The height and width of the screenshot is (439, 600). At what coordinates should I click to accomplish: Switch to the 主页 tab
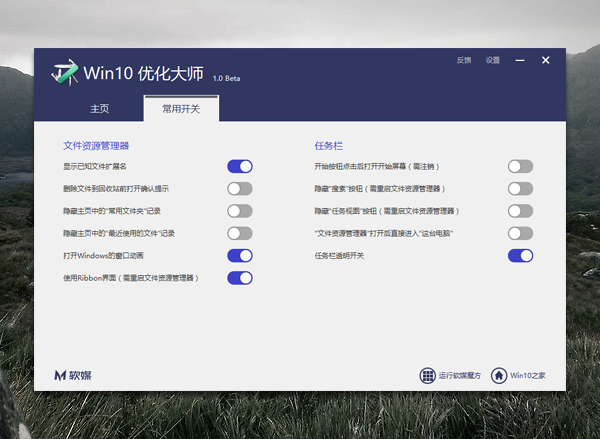(99, 108)
